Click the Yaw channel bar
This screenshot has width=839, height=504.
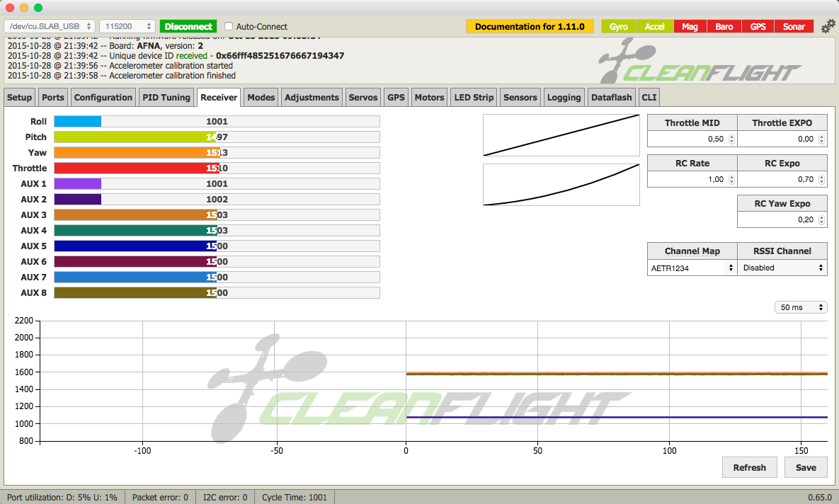[x=217, y=152]
